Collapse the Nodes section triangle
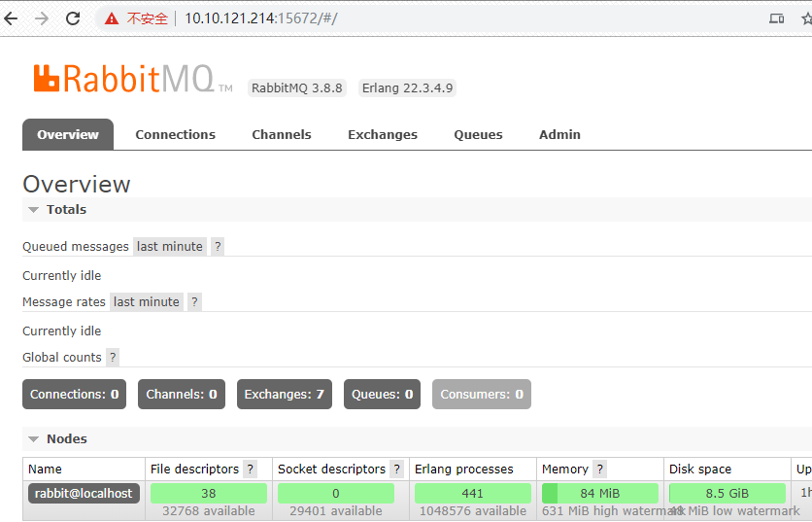 34,439
